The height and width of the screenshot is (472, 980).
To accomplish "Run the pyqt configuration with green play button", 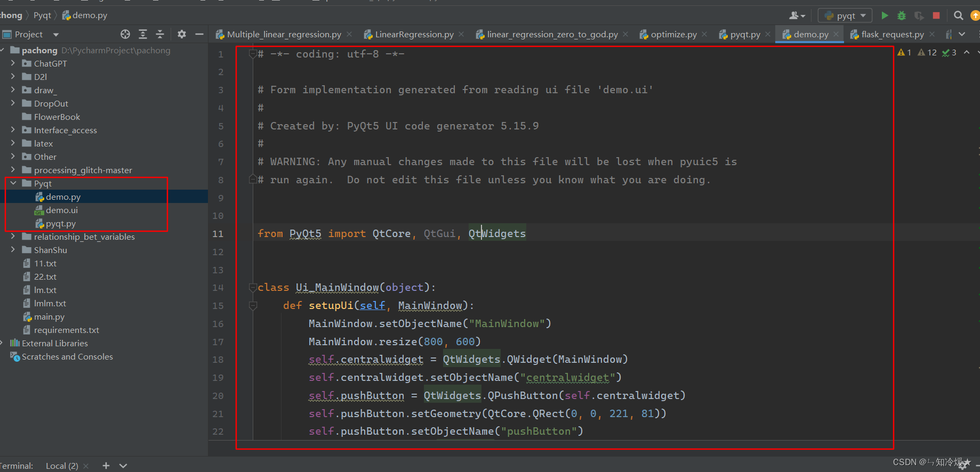I will click(x=885, y=15).
